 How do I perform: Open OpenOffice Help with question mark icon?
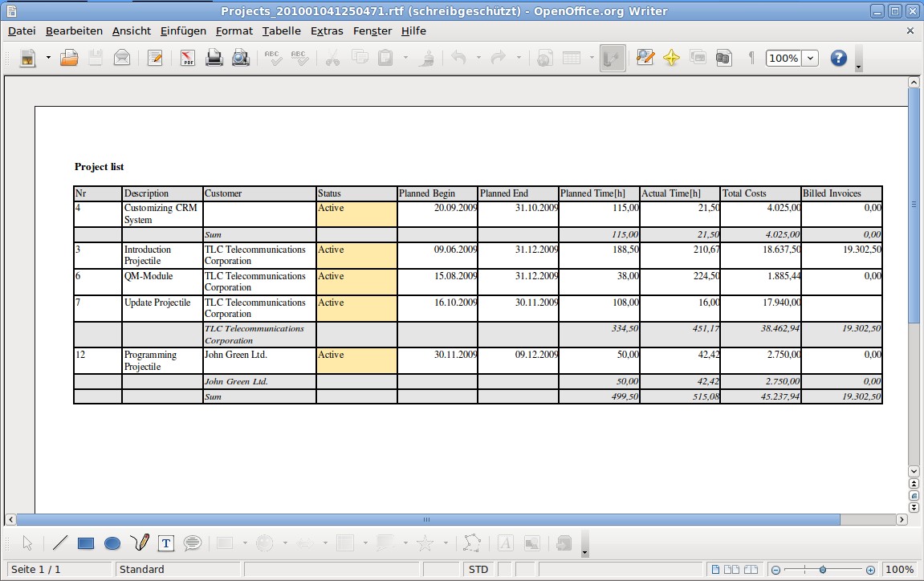point(838,58)
